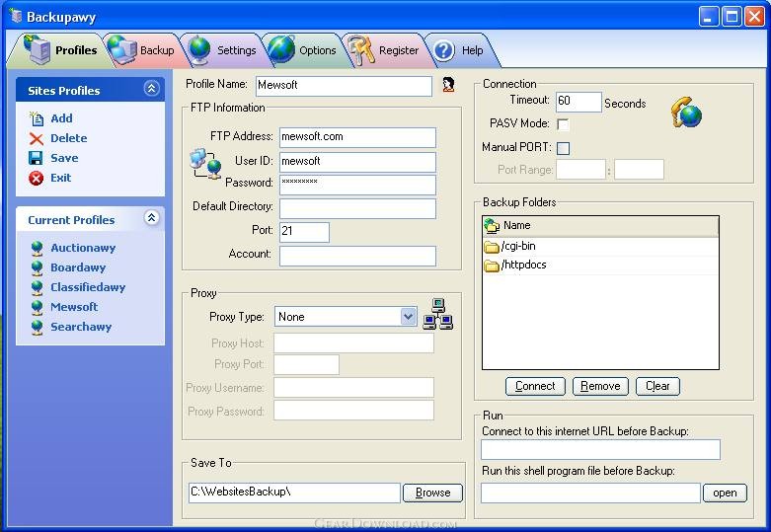The width and height of the screenshot is (771, 532).
Task: Collapse the Current Profiles panel
Action: (151, 217)
